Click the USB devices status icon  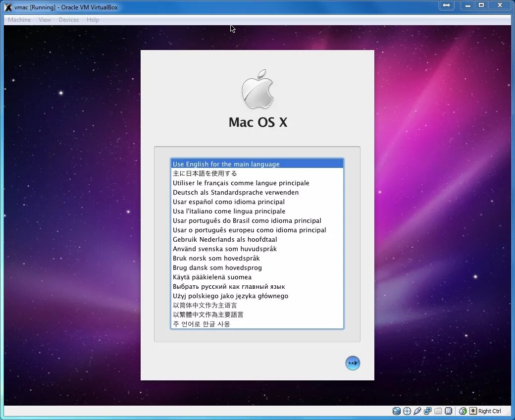pyautogui.click(x=417, y=411)
